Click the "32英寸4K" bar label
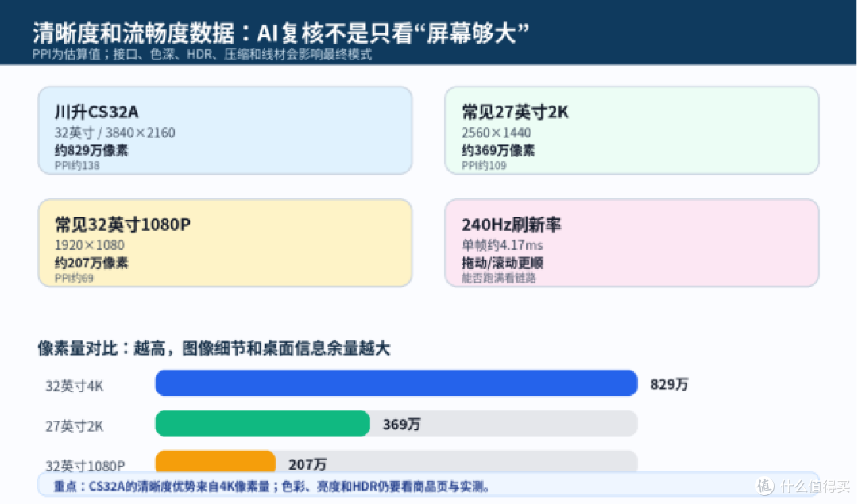Viewport: 858px width, 504px height. [74, 386]
